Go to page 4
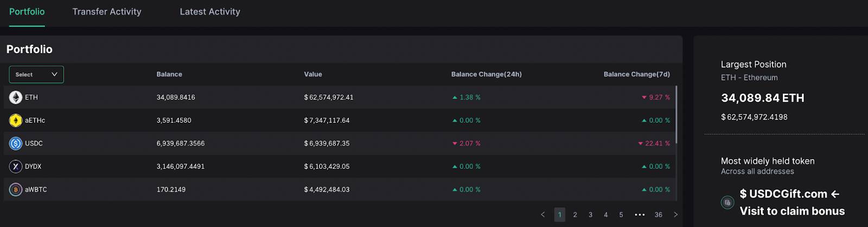The height and width of the screenshot is (227, 868). (x=606, y=215)
